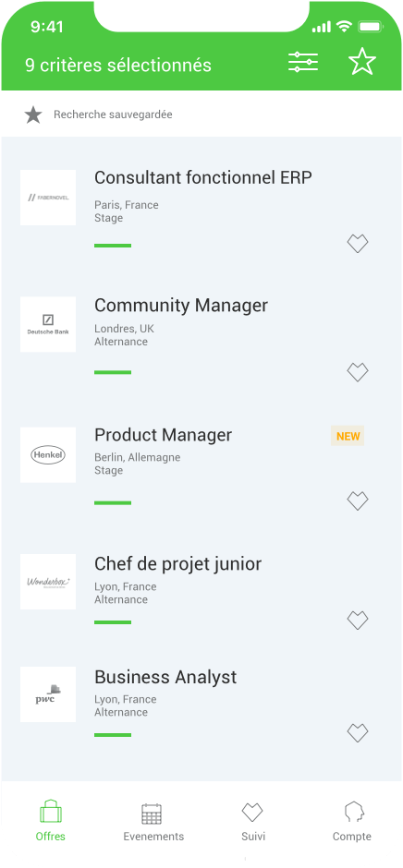Open the PwC logo thumbnail
The image size is (403, 868).
coord(48,694)
